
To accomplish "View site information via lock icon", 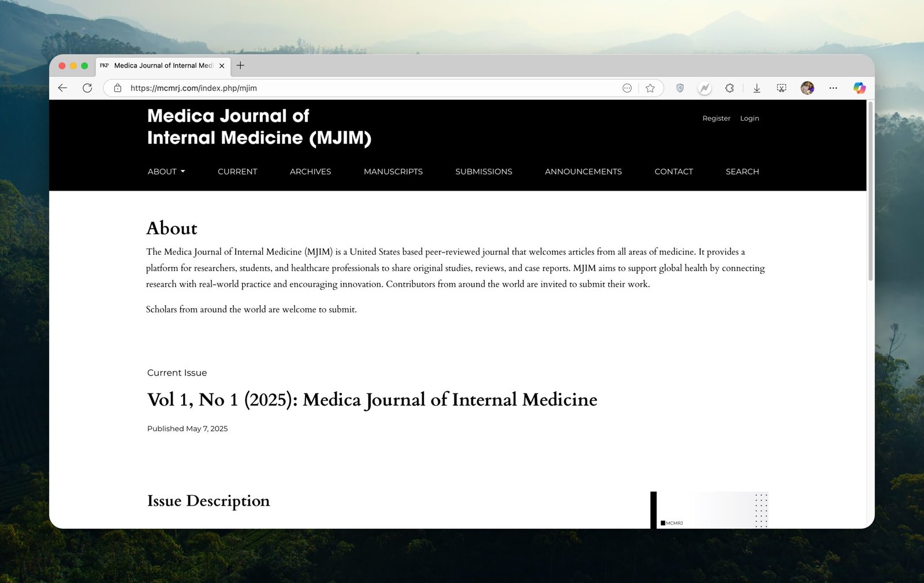I will 118,88.
